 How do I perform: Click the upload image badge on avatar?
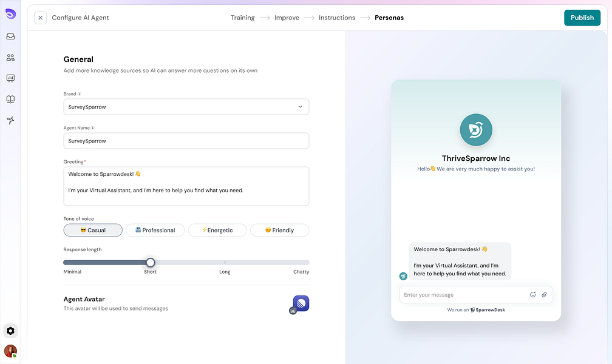coord(293,311)
